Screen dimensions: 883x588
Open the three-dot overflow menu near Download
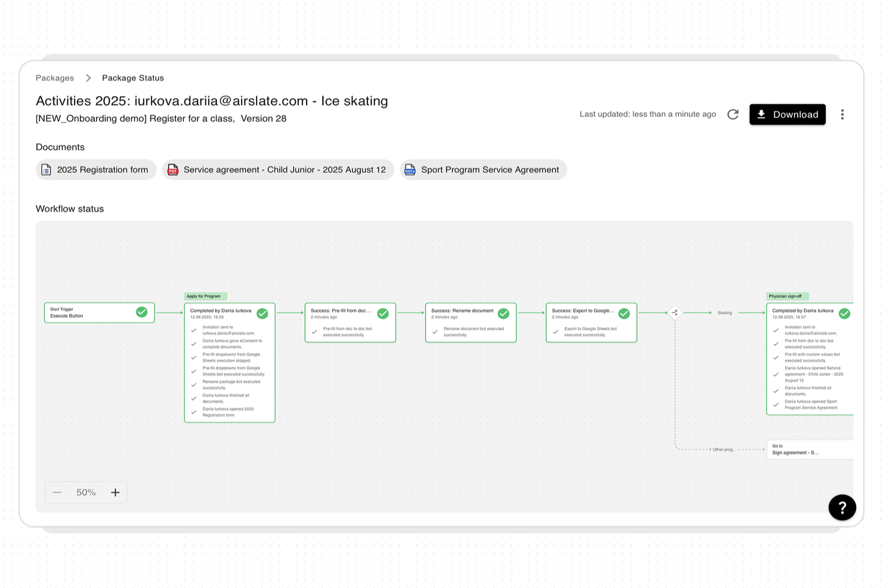click(x=842, y=114)
